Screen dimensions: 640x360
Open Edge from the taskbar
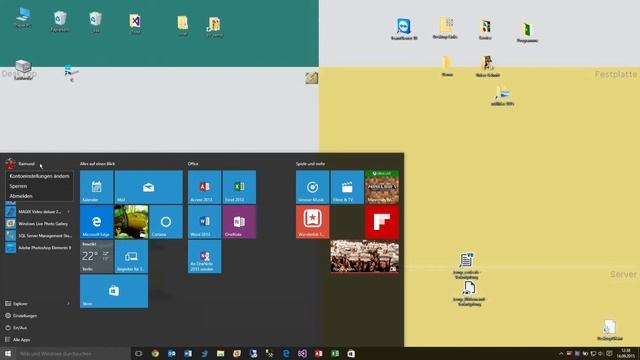pos(286,353)
